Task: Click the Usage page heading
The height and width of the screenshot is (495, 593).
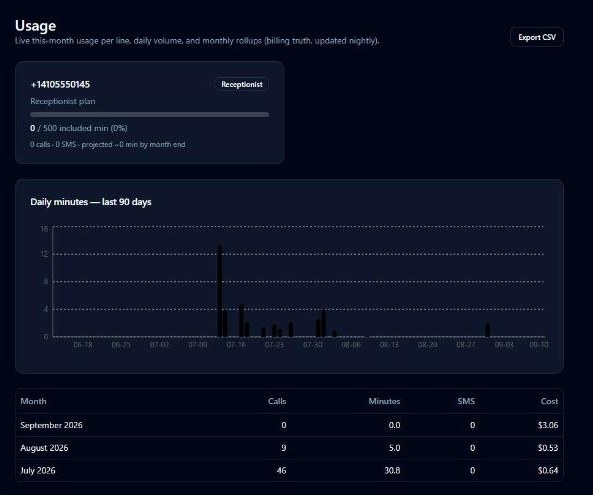Action: click(36, 26)
